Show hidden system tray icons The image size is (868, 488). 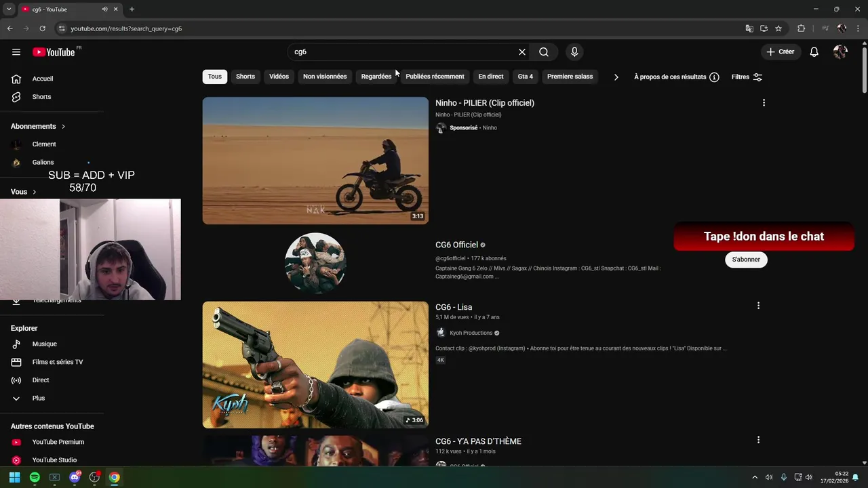pos(755,477)
